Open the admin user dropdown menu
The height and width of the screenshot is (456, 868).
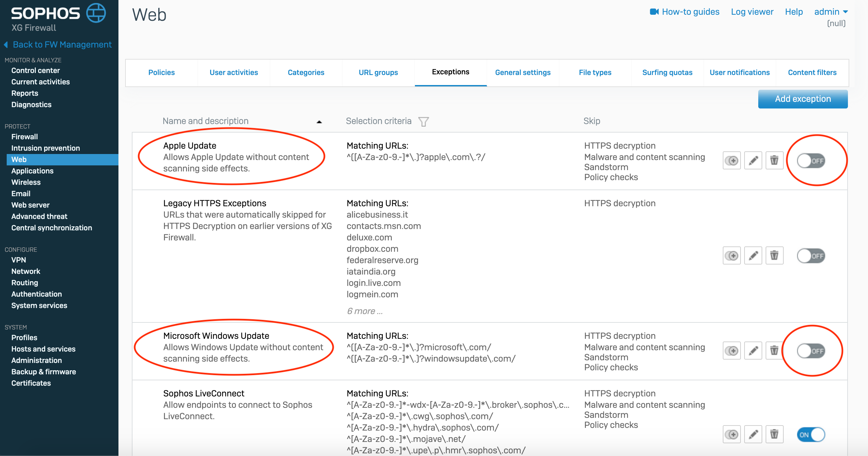[x=831, y=12]
